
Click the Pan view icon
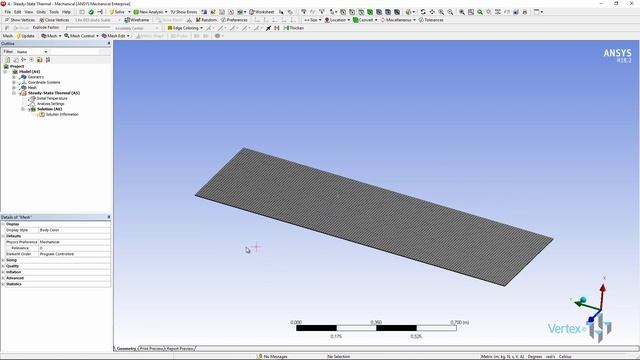pos(432,12)
